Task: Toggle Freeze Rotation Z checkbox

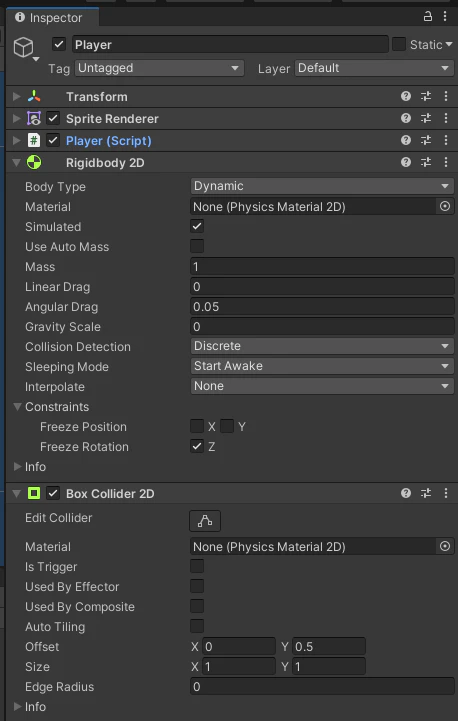Action: (x=197, y=446)
